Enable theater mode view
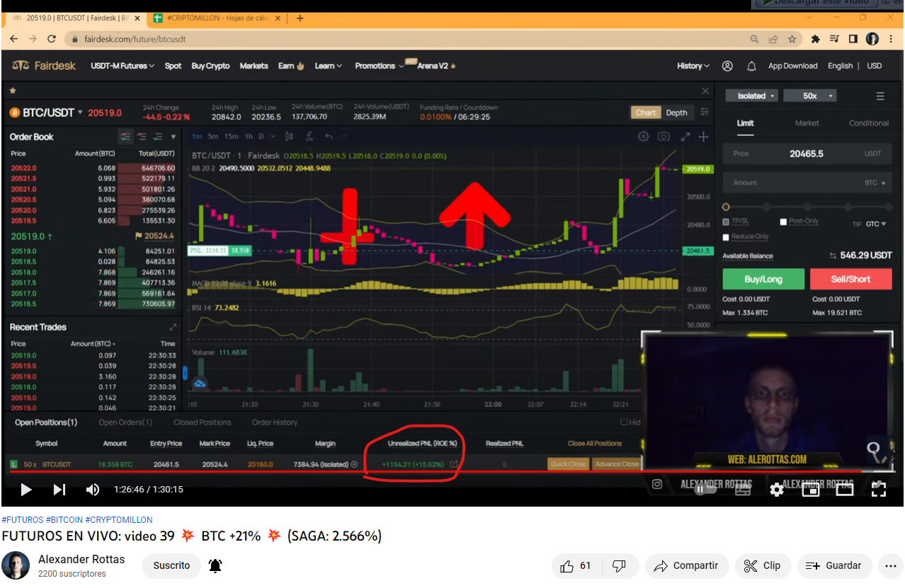This screenshot has width=905, height=588. click(x=845, y=489)
